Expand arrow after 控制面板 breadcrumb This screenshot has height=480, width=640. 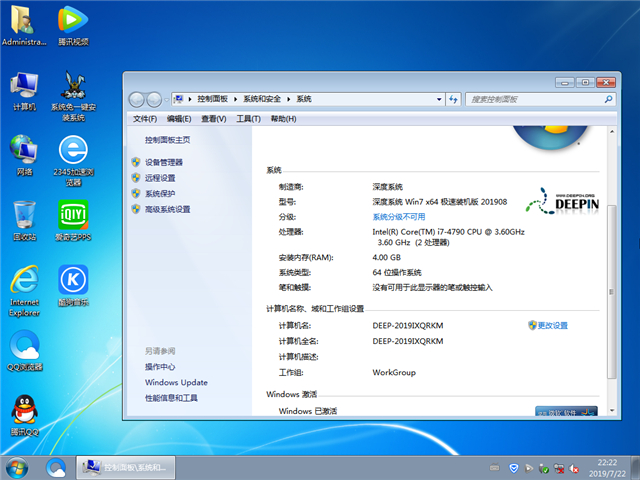pos(236,99)
